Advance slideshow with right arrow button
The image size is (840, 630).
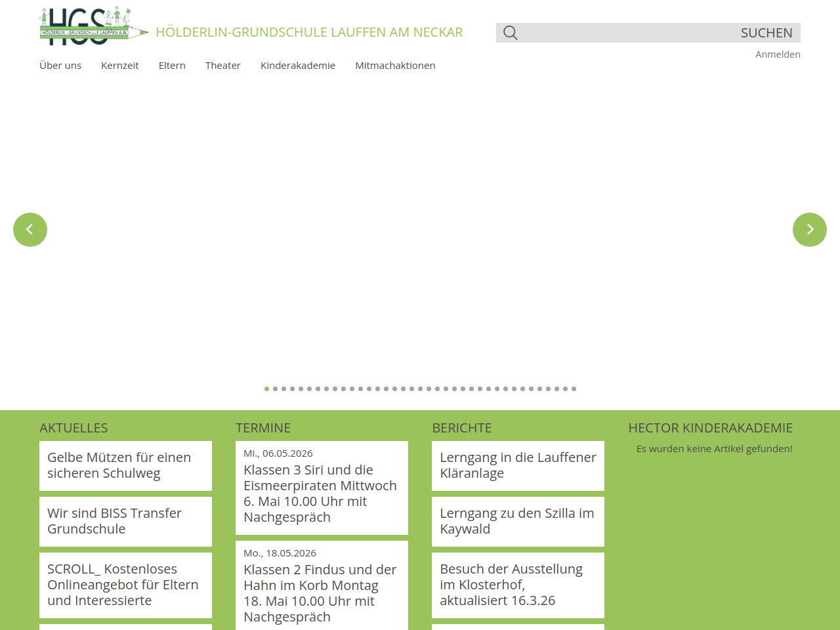pyautogui.click(x=809, y=230)
